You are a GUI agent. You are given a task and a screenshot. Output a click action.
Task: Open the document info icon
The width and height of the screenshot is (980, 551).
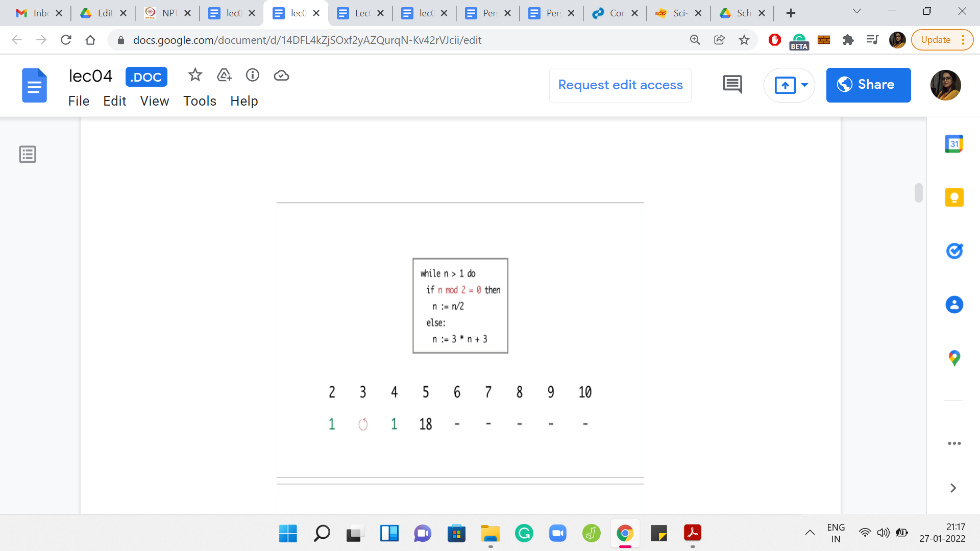click(253, 76)
